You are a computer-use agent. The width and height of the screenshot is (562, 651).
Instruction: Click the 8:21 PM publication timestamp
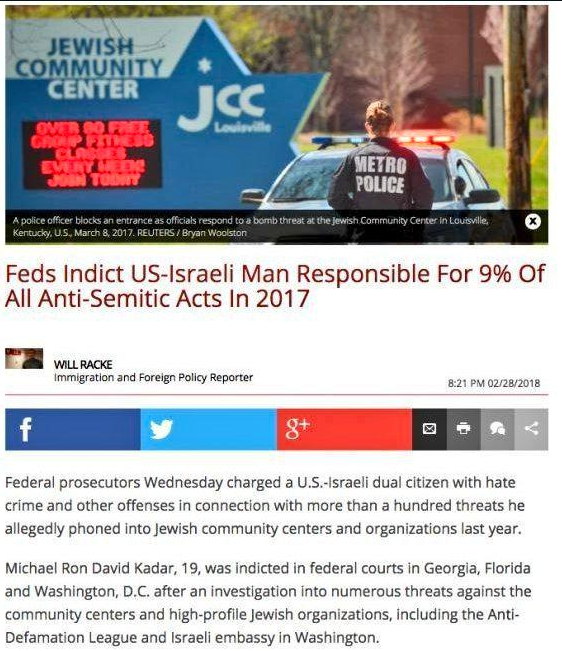click(494, 383)
